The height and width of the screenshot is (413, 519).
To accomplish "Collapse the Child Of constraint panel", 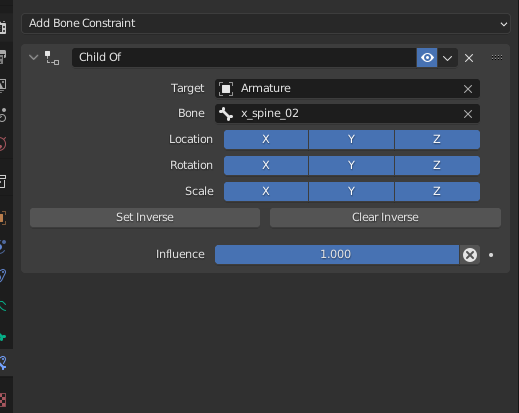I will point(33,57).
